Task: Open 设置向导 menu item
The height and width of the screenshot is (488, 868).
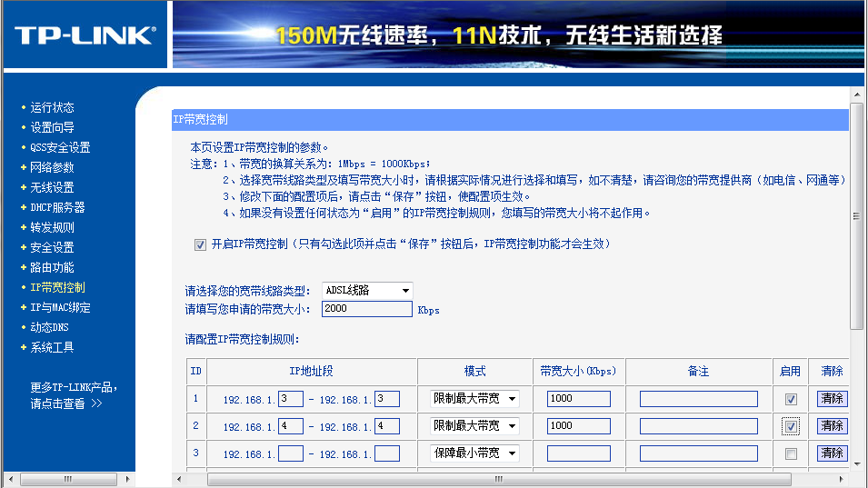Action: click(52, 127)
